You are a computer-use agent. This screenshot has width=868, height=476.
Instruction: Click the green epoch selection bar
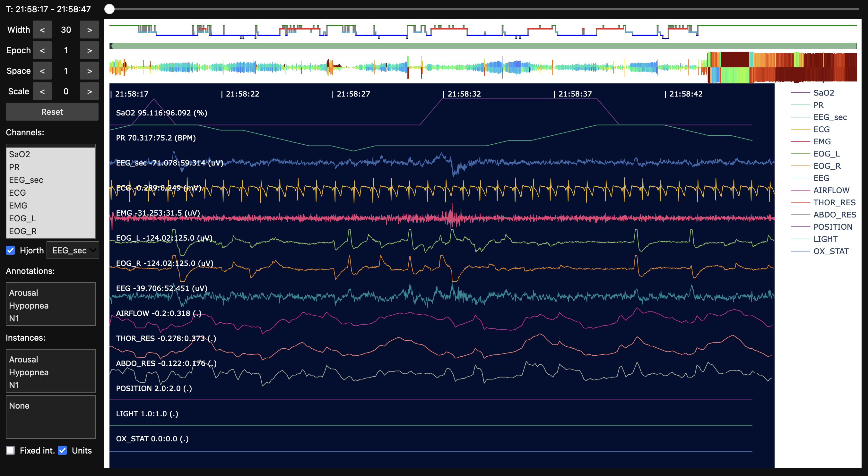(x=482, y=46)
